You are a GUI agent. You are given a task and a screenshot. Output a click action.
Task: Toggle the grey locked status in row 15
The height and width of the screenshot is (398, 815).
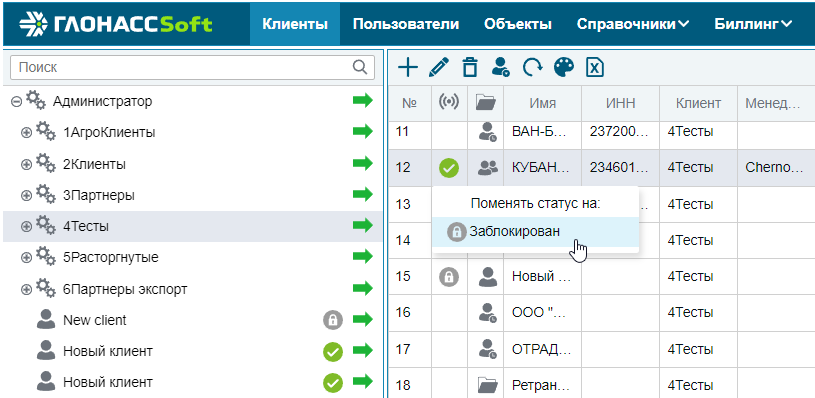449,277
